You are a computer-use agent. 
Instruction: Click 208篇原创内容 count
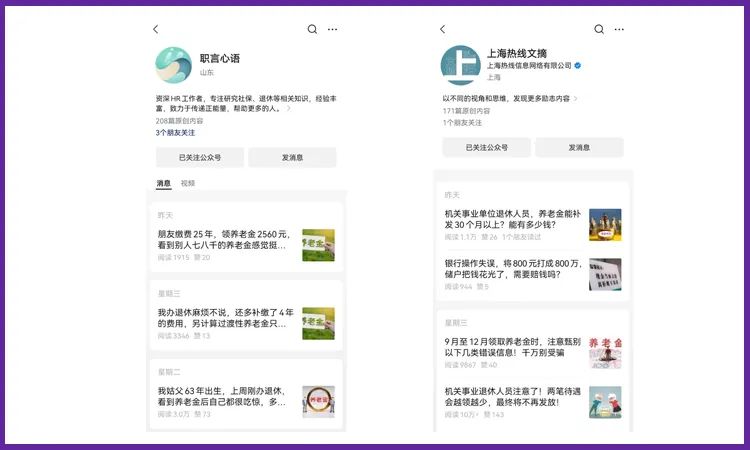[179, 121]
